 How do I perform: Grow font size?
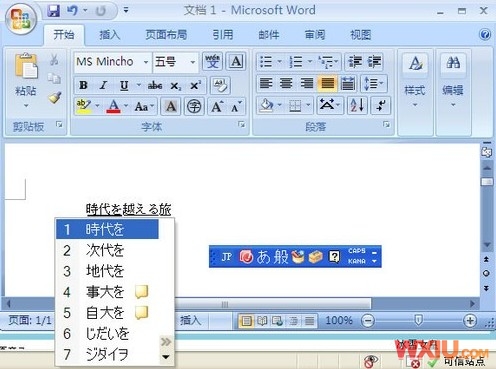click(x=217, y=107)
